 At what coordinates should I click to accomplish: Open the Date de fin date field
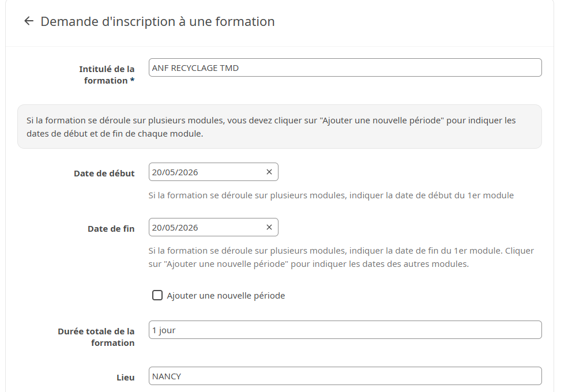click(205, 227)
